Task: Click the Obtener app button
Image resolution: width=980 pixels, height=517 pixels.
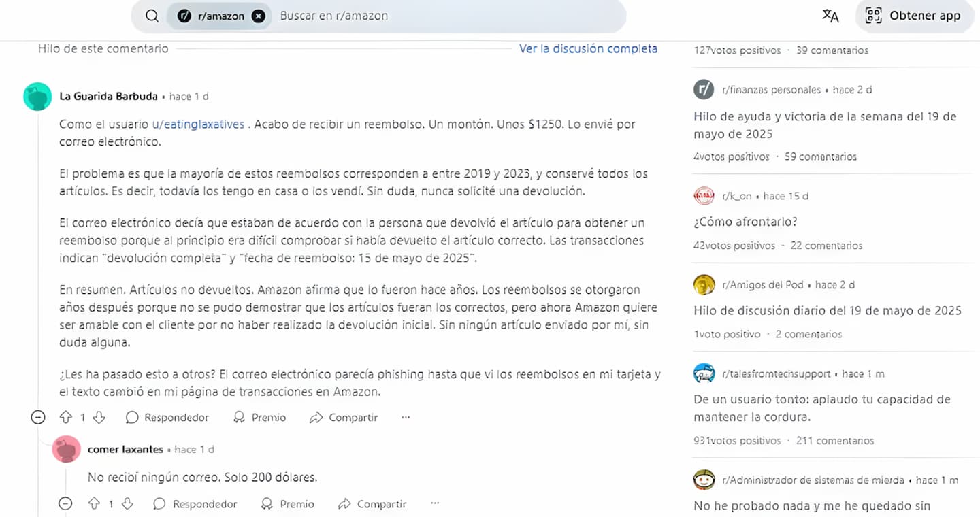Action: click(914, 16)
